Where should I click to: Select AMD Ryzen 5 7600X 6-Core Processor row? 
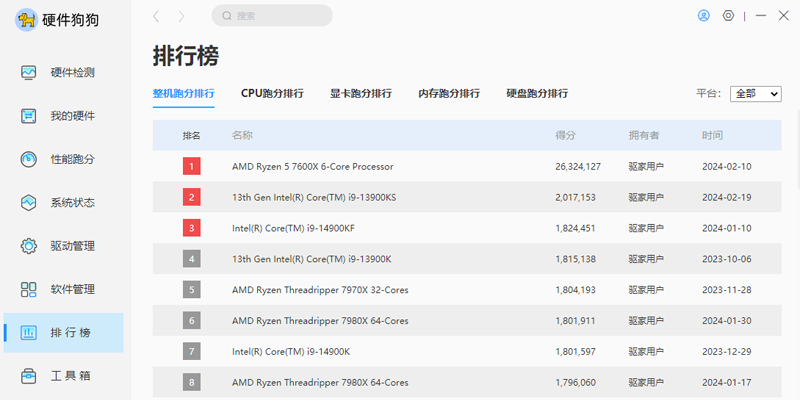coord(467,166)
